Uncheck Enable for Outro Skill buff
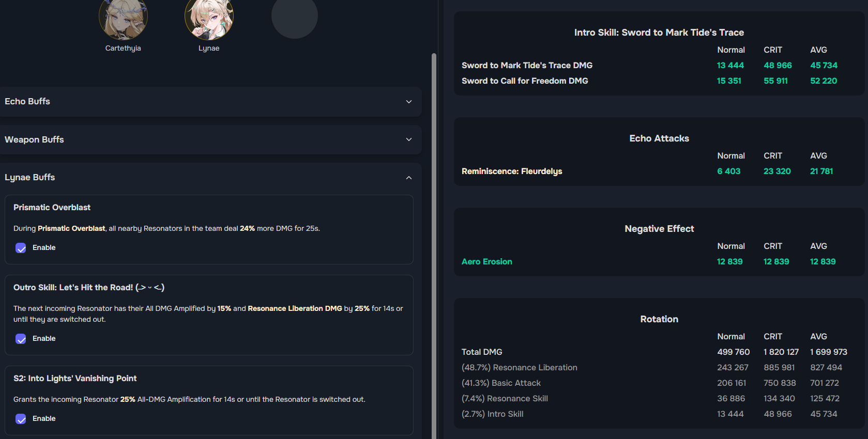Image resolution: width=868 pixels, height=439 pixels. 21,339
